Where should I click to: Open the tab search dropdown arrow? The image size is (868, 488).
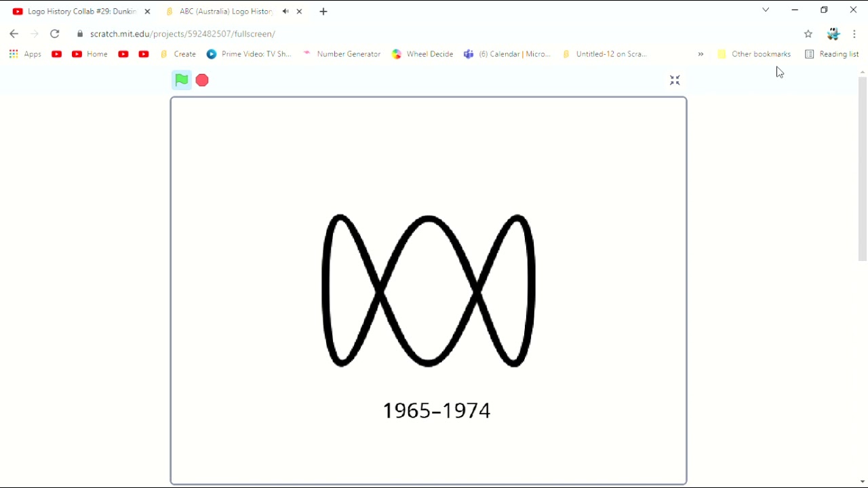pyautogui.click(x=766, y=10)
